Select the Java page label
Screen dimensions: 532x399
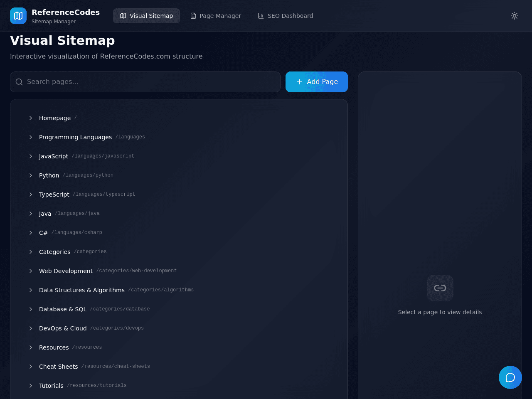pyautogui.click(x=45, y=214)
